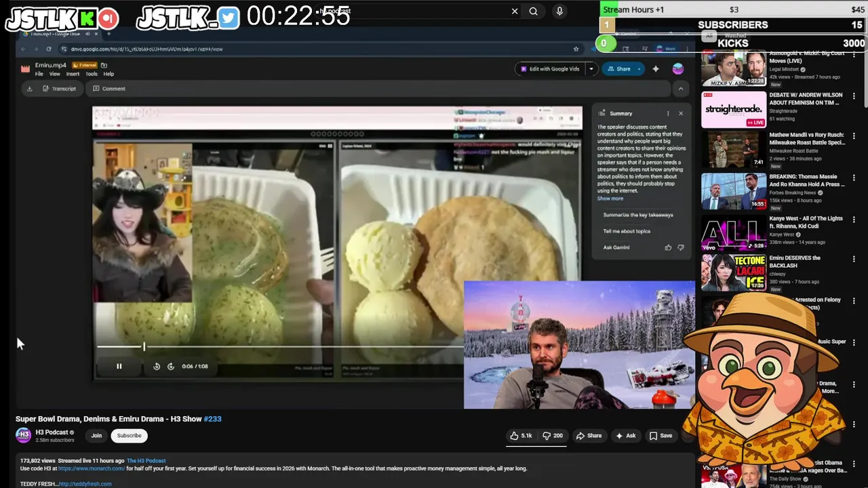Close the Summary panel
Image resolution: width=868 pixels, height=488 pixels.
coord(681,113)
